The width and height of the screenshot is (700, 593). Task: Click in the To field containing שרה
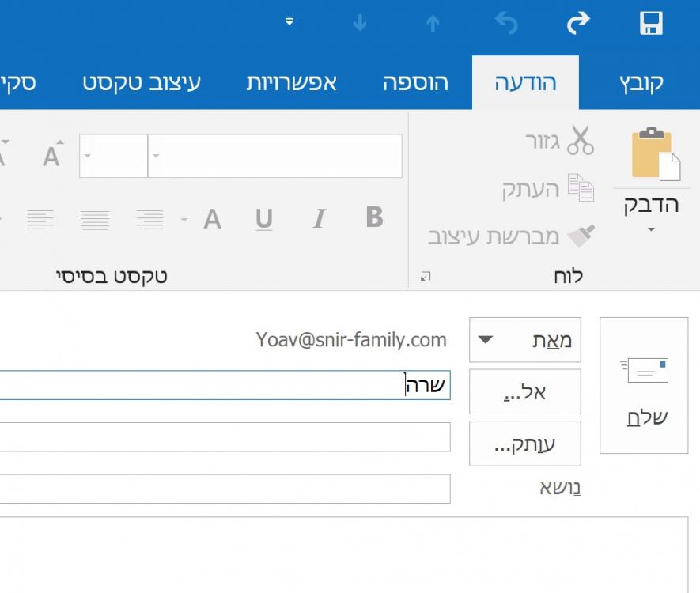(x=225, y=385)
